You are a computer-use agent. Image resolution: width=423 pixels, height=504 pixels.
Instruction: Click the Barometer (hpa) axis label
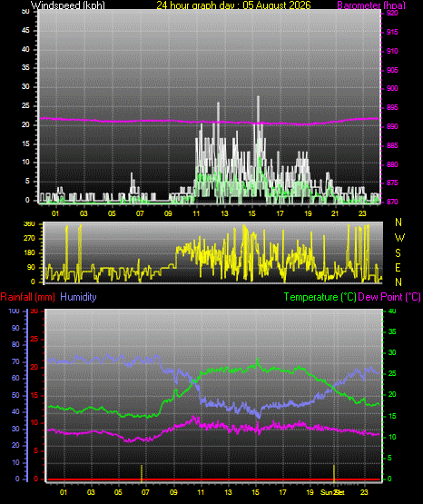pos(371,5)
